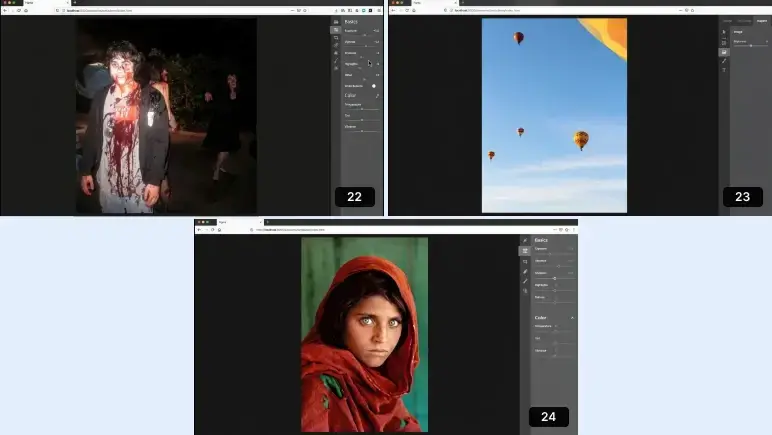
Task: Select the transform tool icon in balloons window
Action: (724, 42)
